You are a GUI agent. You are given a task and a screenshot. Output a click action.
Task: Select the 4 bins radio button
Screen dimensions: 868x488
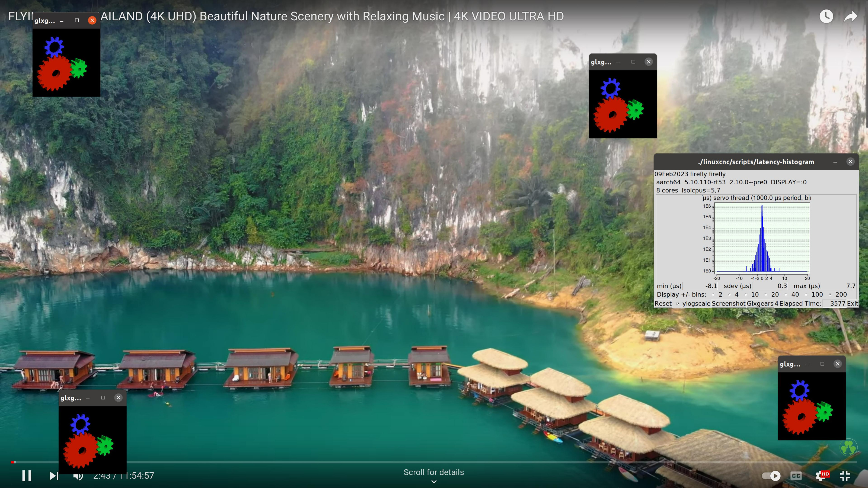729,295
